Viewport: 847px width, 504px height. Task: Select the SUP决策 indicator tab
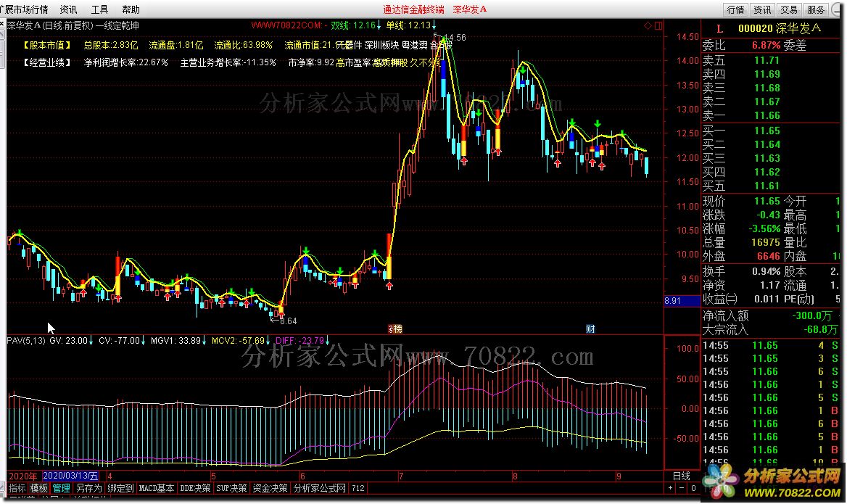[232, 488]
